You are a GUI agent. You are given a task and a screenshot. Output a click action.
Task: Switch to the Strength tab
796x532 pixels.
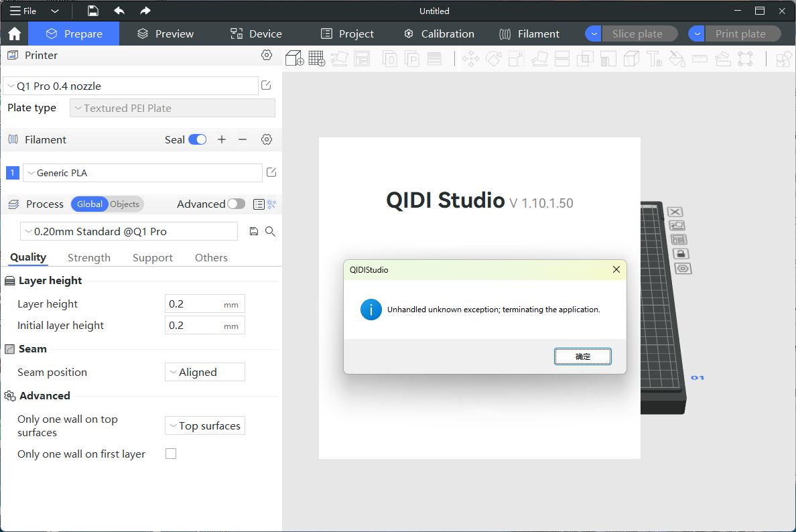[89, 257]
